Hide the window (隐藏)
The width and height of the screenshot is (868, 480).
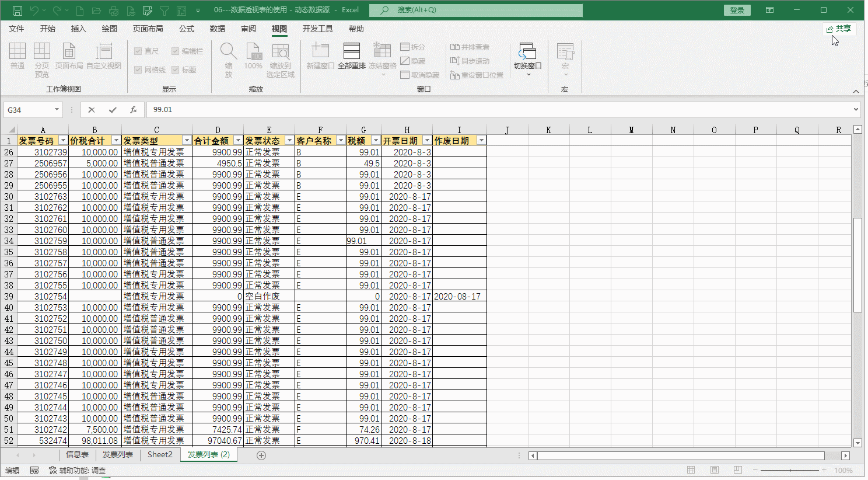413,61
